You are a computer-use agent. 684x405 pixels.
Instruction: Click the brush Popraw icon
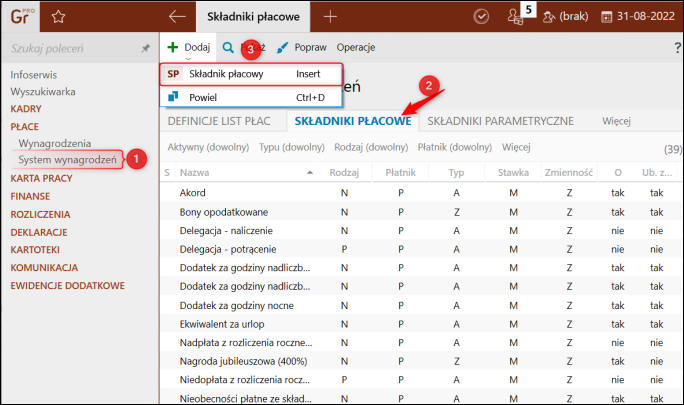pyautogui.click(x=282, y=47)
